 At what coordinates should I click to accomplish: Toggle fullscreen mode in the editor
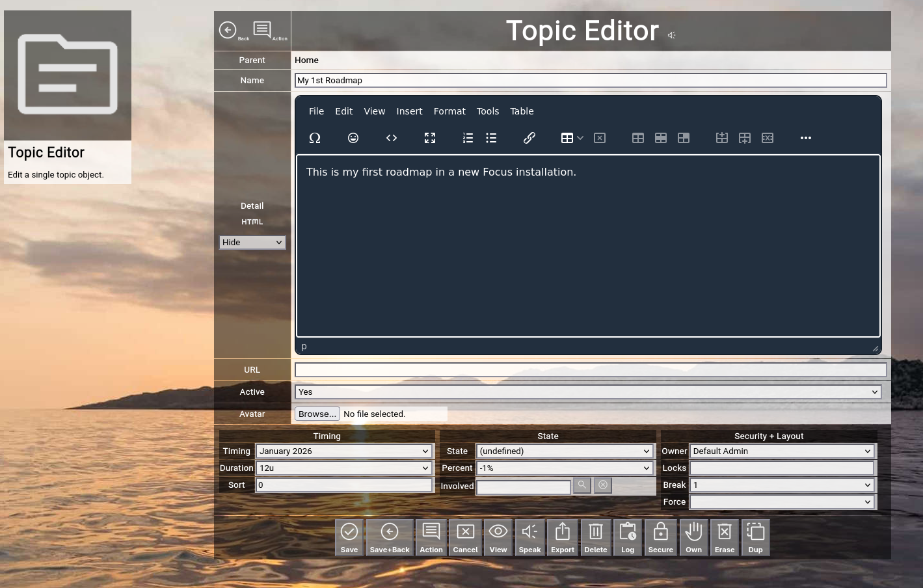pos(430,138)
